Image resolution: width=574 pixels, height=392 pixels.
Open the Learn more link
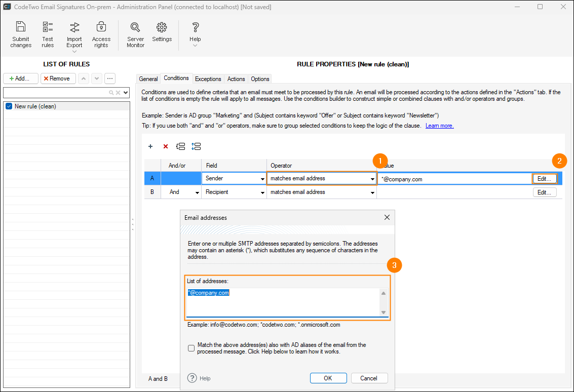coord(439,126)
